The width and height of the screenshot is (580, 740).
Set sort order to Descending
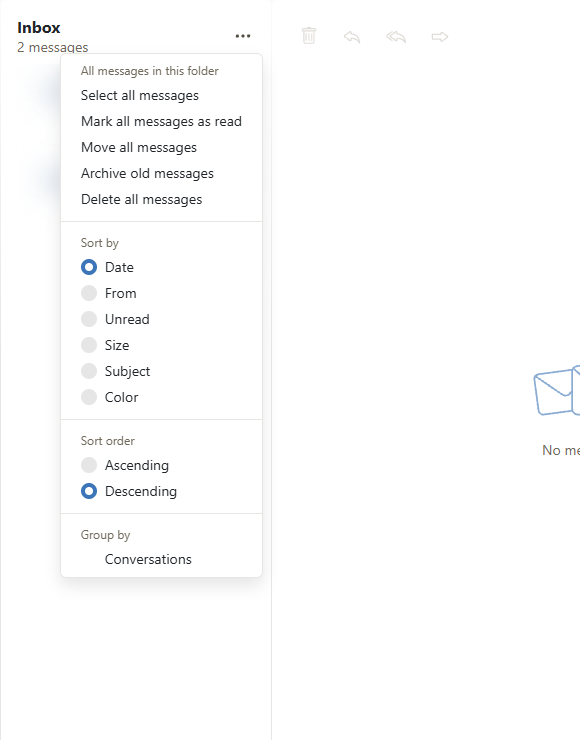pyautogui.click(x=89, y=491)
